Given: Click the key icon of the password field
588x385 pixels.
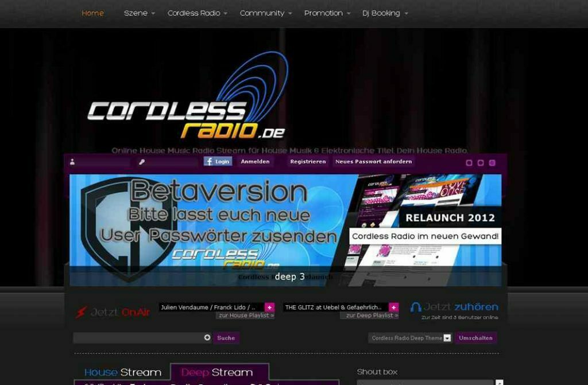Looking at the screenshot, I should tap(142, 162).
